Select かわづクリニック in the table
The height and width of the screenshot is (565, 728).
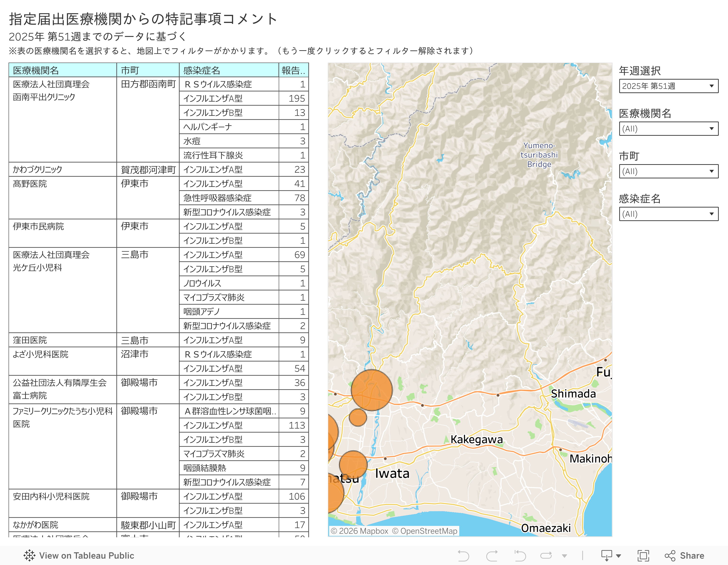[x=37, y=170]
